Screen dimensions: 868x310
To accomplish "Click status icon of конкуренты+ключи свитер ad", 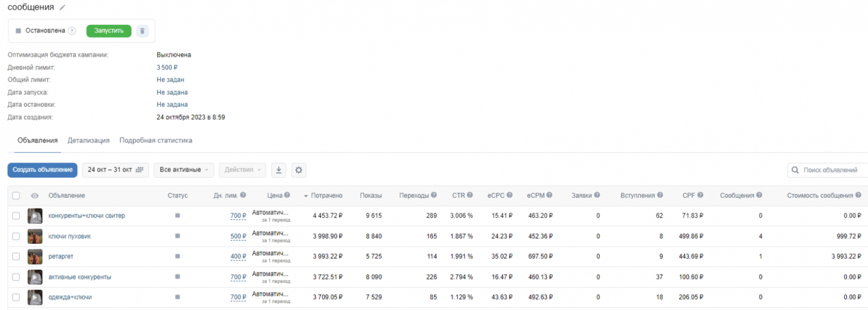I will [x=177, y=216].
